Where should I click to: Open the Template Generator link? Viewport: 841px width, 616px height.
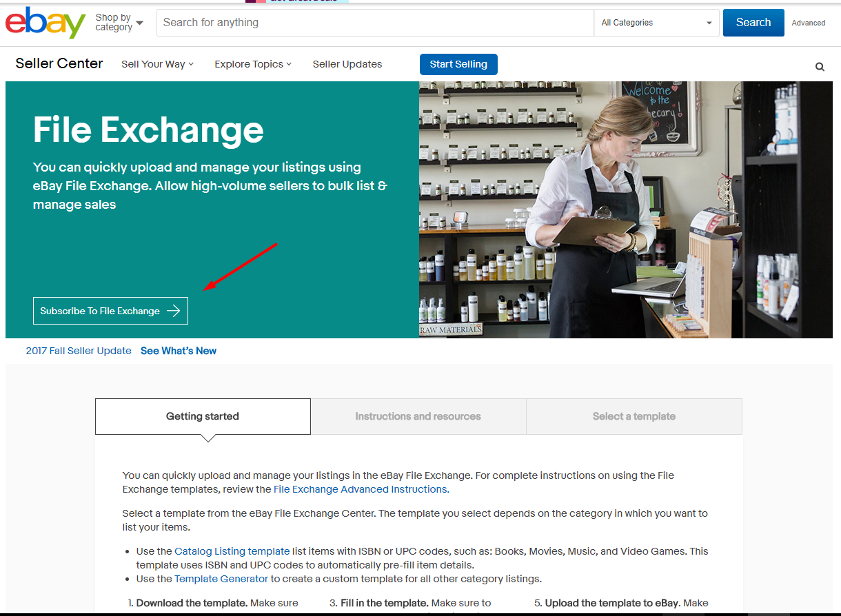[221, 579]
